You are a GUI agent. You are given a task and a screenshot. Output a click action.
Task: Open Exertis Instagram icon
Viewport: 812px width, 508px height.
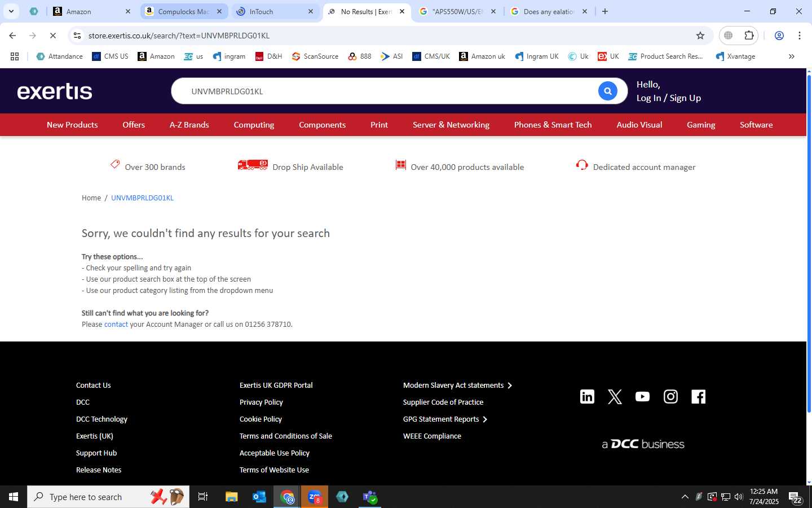670,397
